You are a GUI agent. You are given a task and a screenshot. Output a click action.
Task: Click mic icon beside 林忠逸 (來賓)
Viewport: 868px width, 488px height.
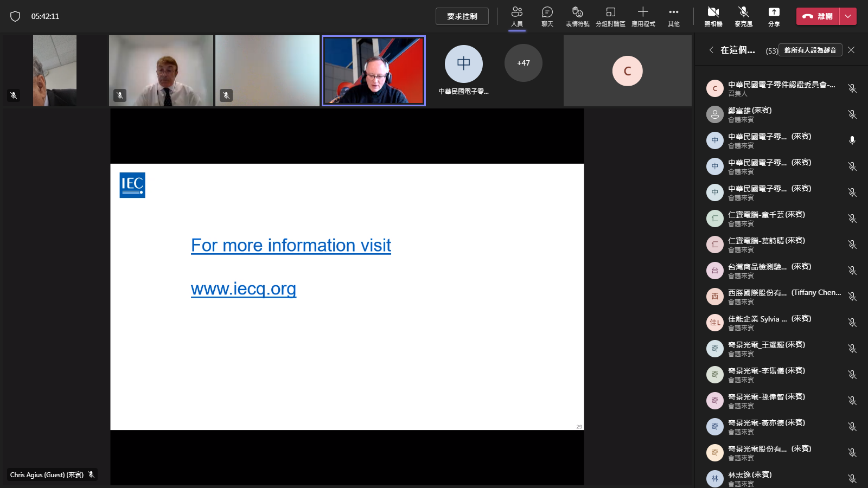(852, 479)
